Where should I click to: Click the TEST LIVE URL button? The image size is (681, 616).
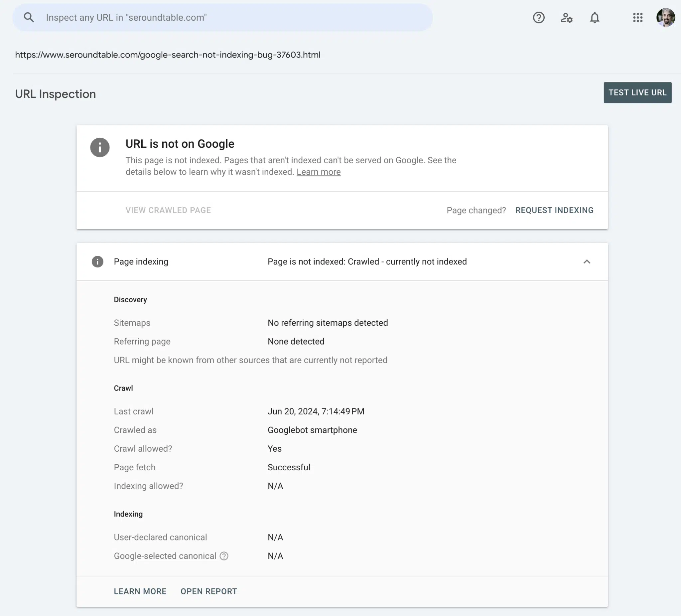(x=637, y=92)
